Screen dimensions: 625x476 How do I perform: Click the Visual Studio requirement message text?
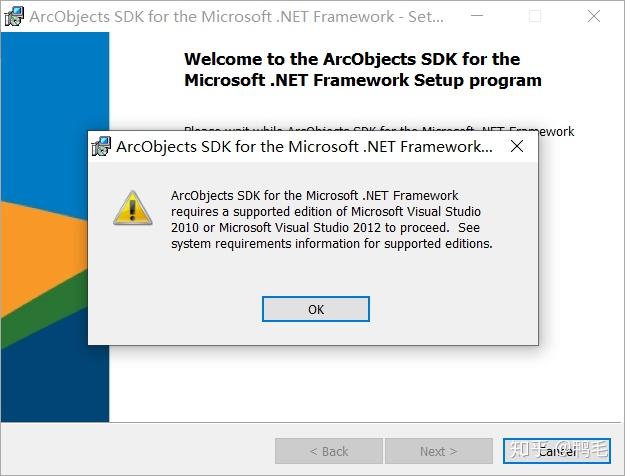pyautogui.click(x=331, y=220)
